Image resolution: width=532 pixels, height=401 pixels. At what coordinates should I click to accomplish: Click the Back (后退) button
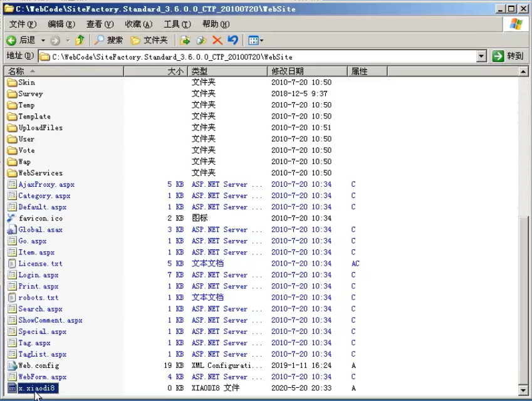[21, 40]
